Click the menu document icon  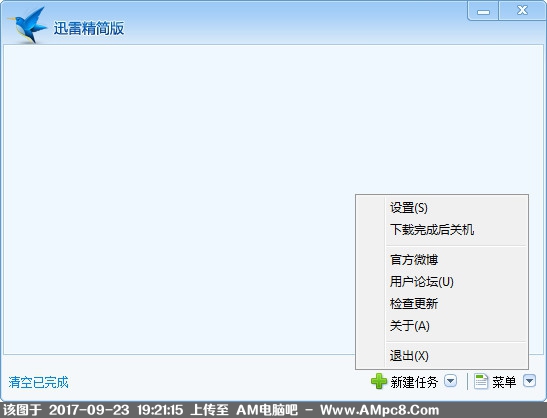(481, 381)
